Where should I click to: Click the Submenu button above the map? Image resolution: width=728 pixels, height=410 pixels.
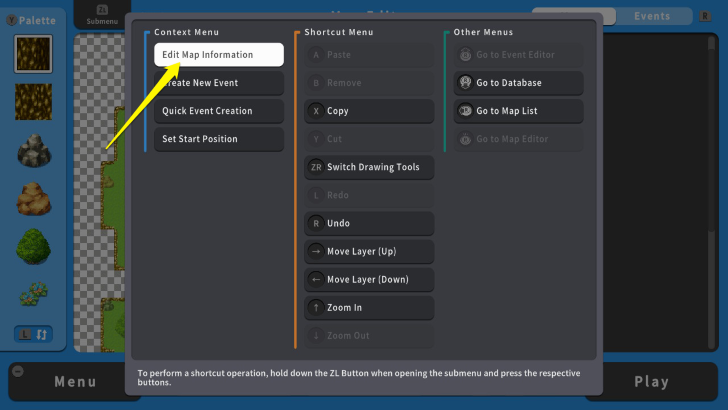coord(101,15)
